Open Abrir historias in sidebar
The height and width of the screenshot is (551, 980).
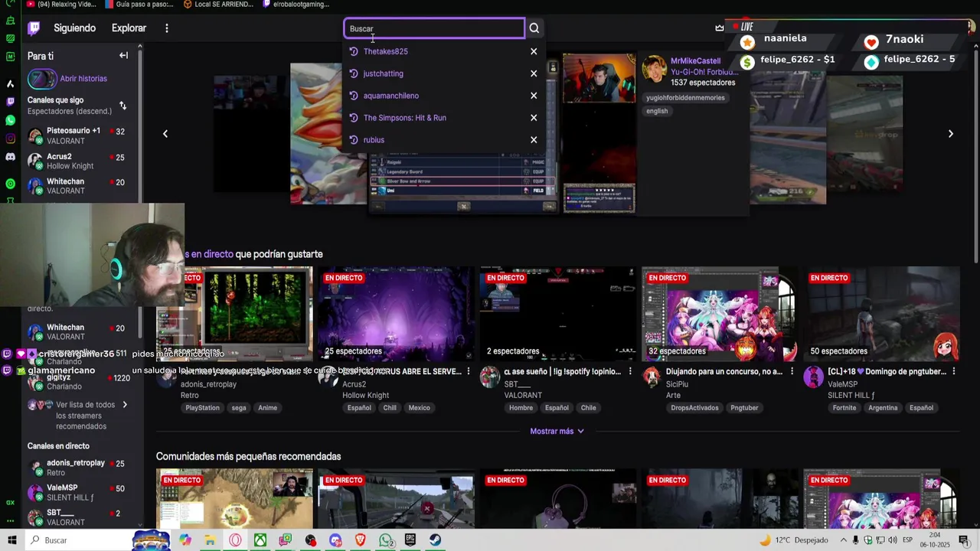click(83, 79)
